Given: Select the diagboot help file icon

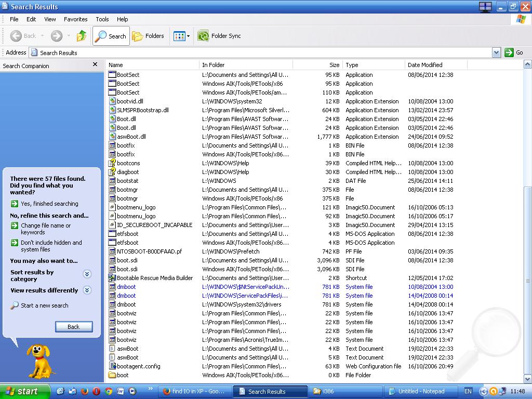Looking at the screenshot, I should [x=112, y=171].
